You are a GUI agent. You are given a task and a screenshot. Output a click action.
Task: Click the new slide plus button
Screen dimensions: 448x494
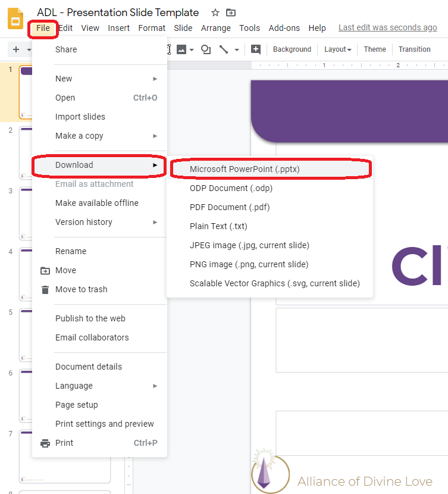point(16,49)
